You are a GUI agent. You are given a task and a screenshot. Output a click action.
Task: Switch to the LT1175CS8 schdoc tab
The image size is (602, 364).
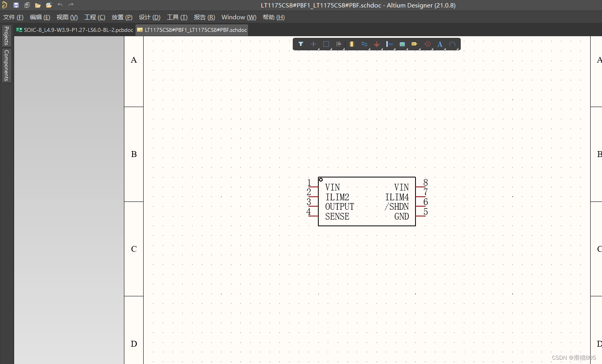coord(192,30)
